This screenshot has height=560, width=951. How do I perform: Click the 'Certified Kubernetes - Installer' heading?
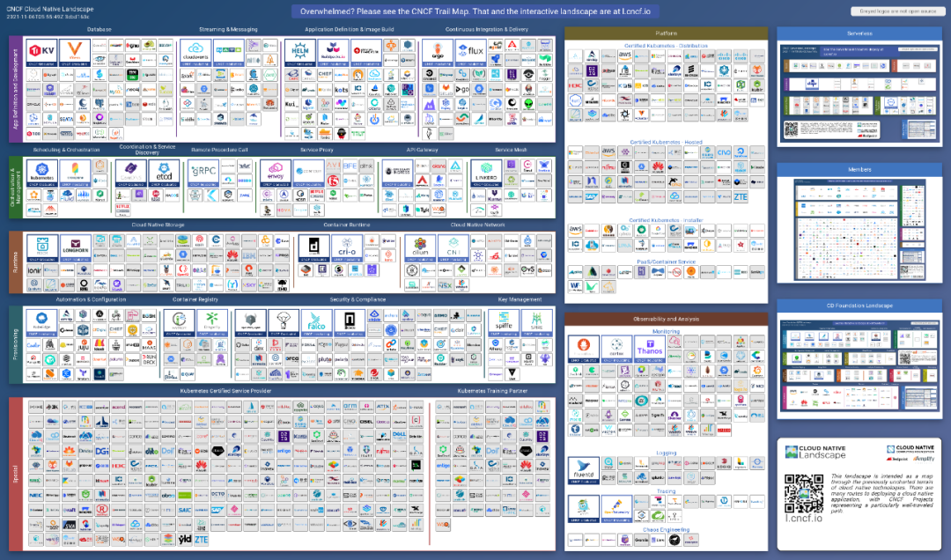coord(666,221)
